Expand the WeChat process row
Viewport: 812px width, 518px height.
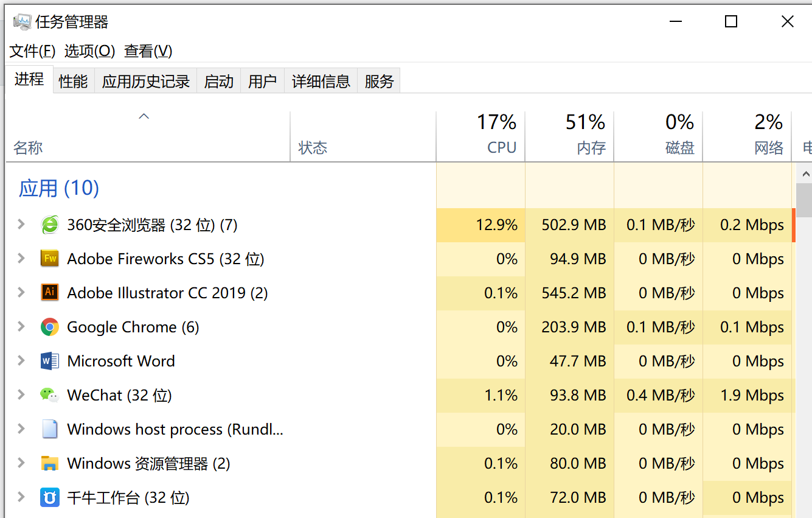21,395
